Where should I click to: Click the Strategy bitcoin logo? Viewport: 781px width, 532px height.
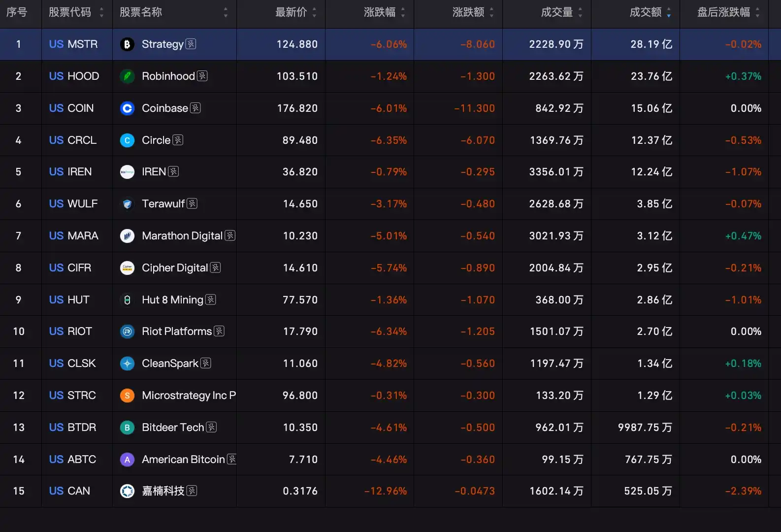127,44
